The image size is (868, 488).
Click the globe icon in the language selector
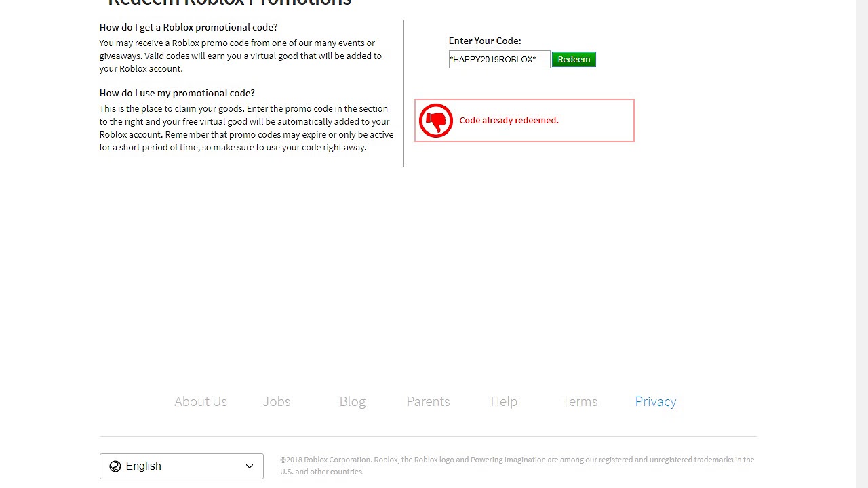(x=115, y=466)
